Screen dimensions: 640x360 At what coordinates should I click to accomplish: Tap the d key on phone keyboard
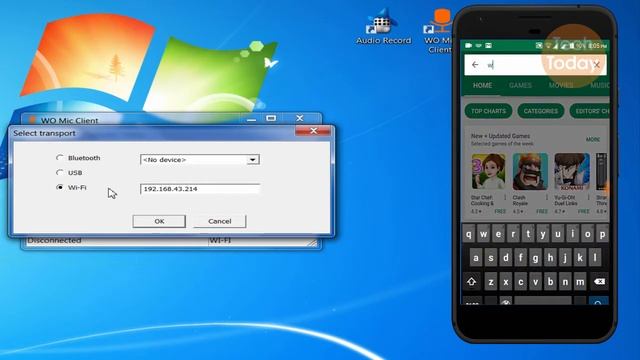[506, 258]
